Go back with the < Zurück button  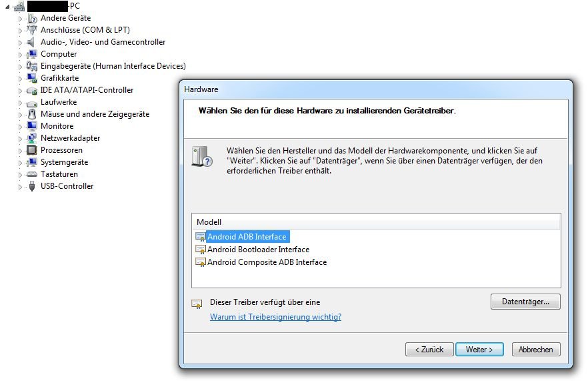[429, 350]
